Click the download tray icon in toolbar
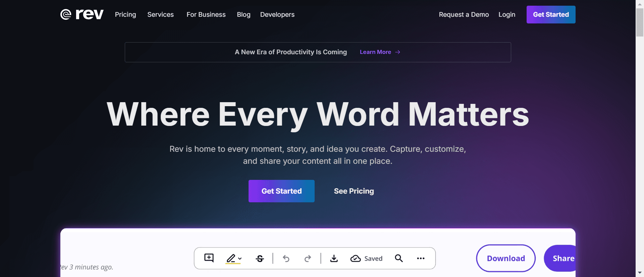This screenshot has width=644, height=277. point(334,258)
